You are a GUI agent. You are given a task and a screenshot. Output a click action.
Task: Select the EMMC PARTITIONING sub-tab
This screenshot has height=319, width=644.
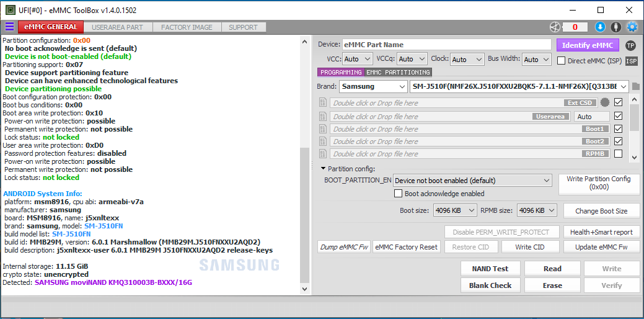[x=398, y=73]
